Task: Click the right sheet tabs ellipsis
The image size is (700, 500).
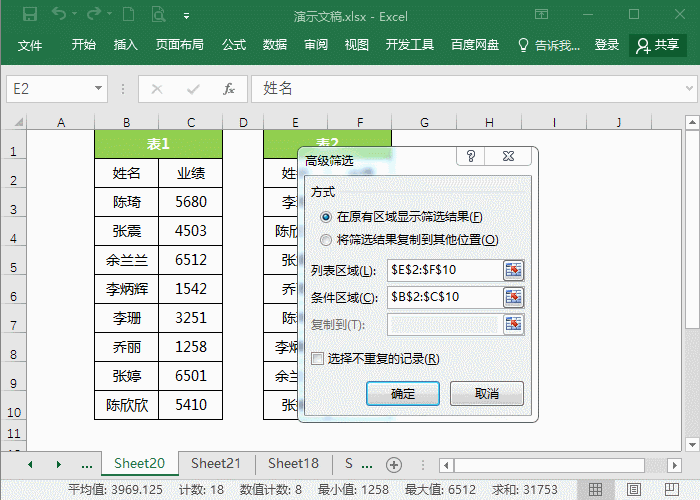Action: pyautogui.click(x=367, y=466)
